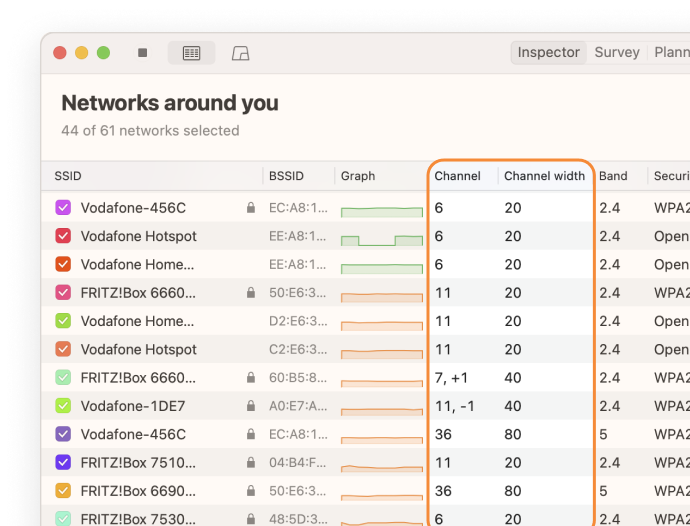
Task: Click channel width 40 in Vodafone-1DE7 row
Action: click(513, 406)
